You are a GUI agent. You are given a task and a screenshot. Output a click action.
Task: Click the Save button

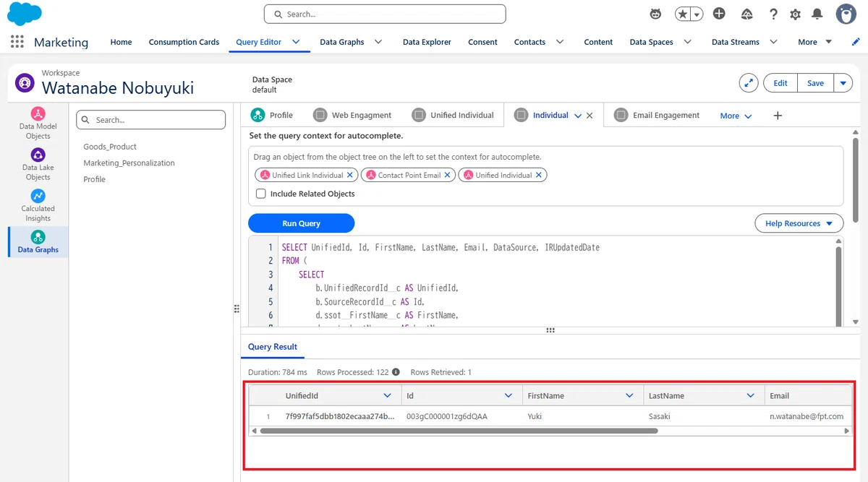coord(815,83)
